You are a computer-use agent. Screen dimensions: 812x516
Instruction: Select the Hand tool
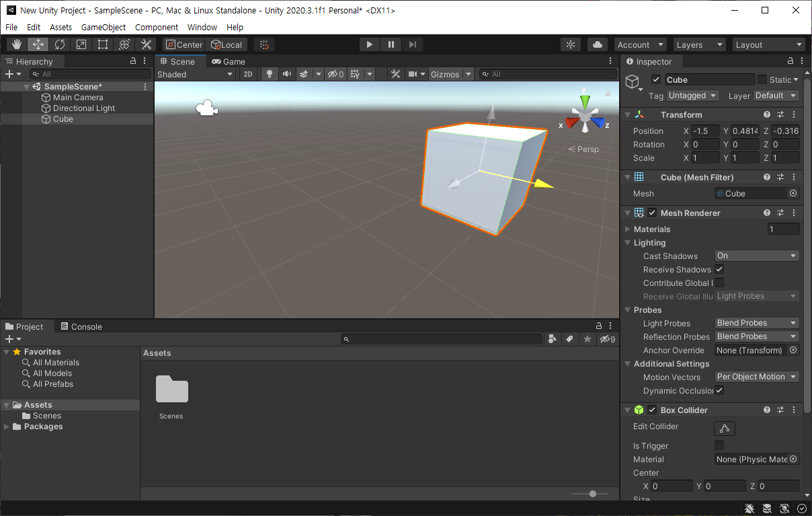click(x=17, y=44)
